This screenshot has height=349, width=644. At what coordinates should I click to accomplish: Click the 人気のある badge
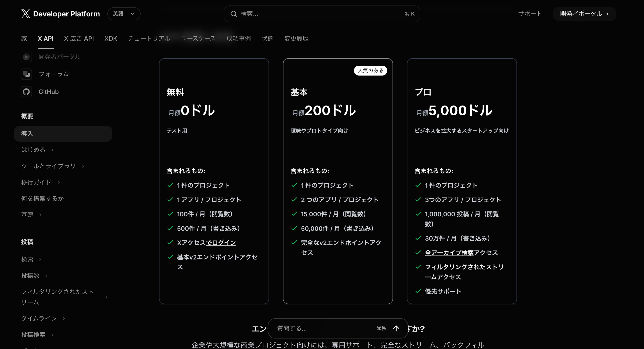tap(370, 71)
